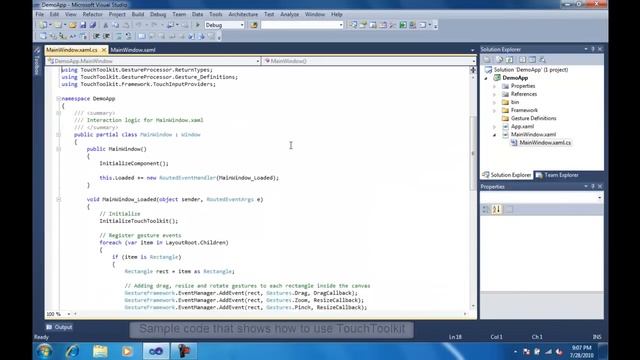640x360 pixels.
Task: Click View Designer icon in Solution Explorer
Action: click(x=532, y=60)
